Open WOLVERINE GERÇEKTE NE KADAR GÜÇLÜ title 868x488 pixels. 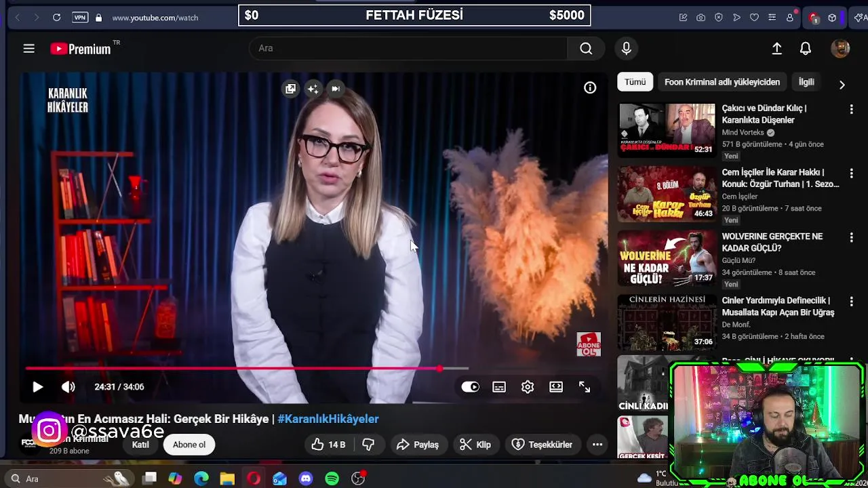coord(772,243)
